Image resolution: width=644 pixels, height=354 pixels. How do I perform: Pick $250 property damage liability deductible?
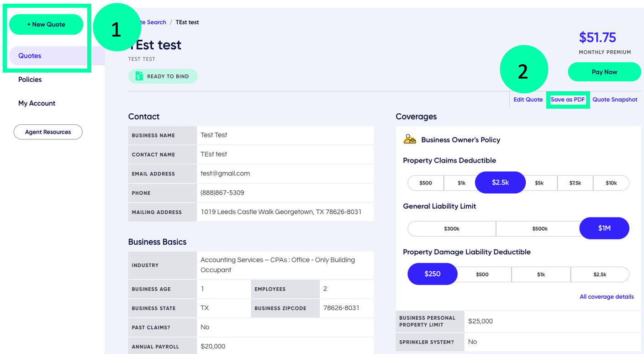pos(433,274)
